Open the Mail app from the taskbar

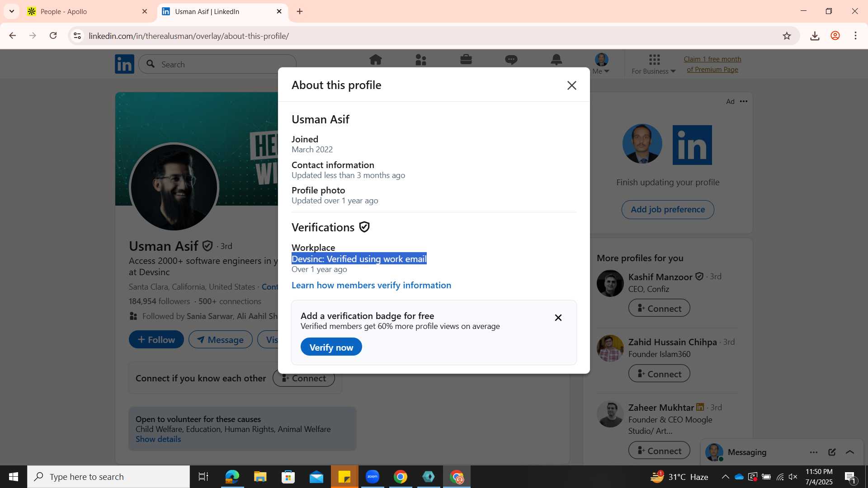(316, 477)
